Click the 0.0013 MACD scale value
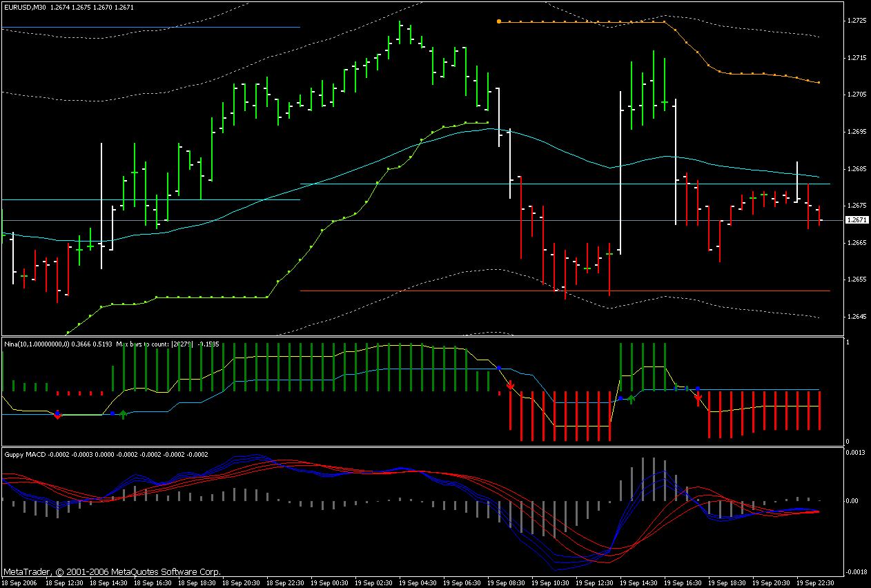Viewport: 871px width, 588px height. [857, 453]
